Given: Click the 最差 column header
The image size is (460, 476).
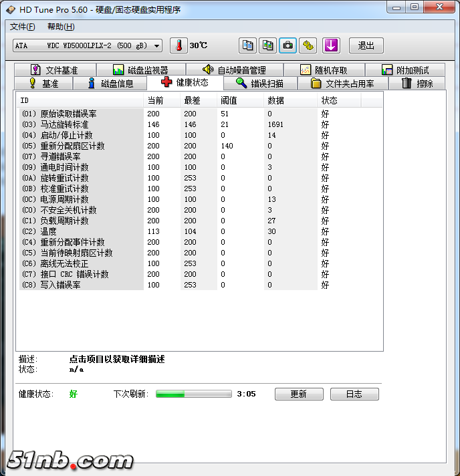Looking at the screenshot, I should click(198, 100).
